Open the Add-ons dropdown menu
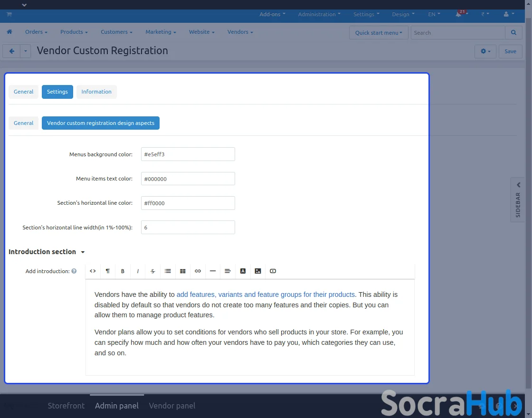Image resolution: width=532 pixels, height=418 pixels. tap(273, 14)
